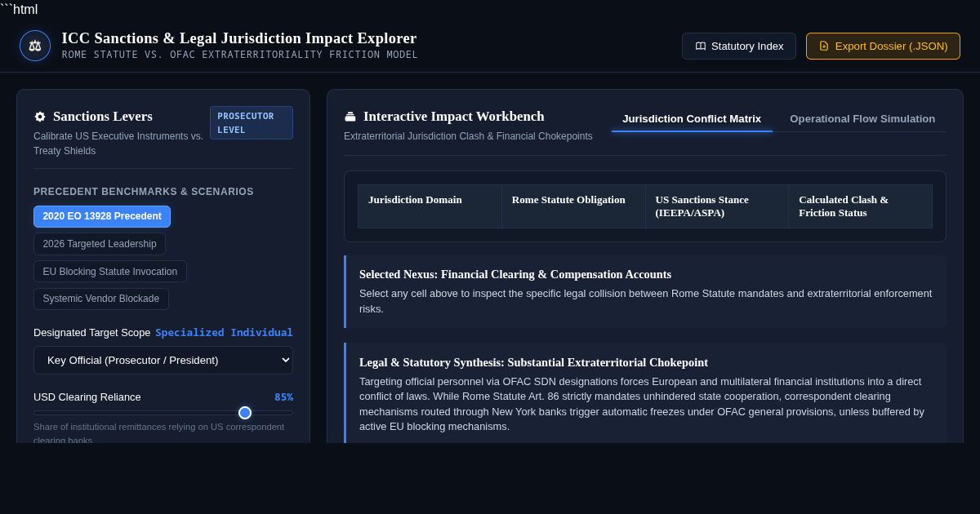Select 2020 EO 13928 Precedent scenario
This screenshot has height=514, width=980.
102,217
